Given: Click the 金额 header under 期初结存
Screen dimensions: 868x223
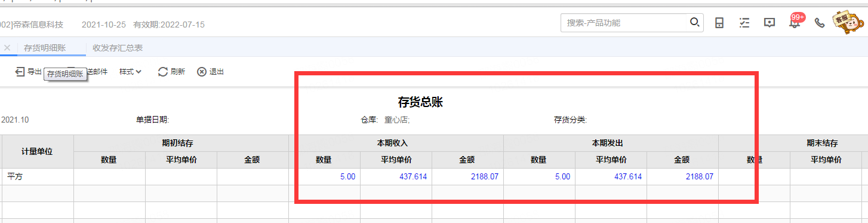Looking at the screenshot, I should coord(252,160).
